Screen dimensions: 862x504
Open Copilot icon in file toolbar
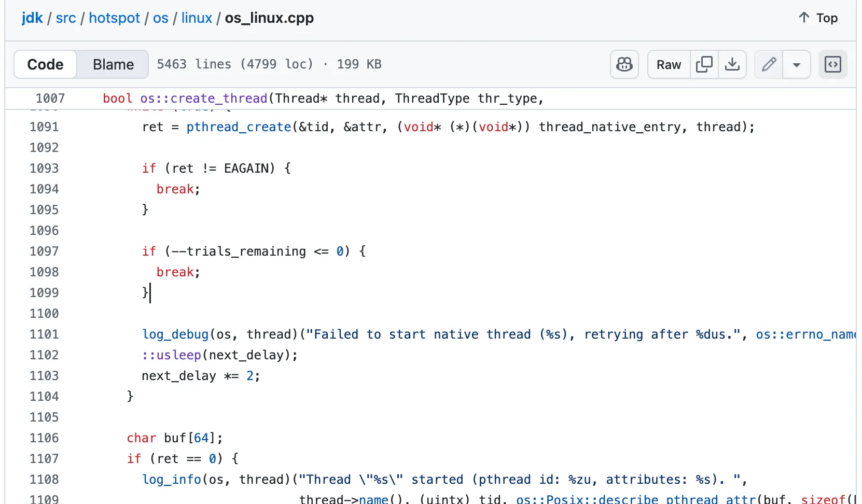pos(624,64)
